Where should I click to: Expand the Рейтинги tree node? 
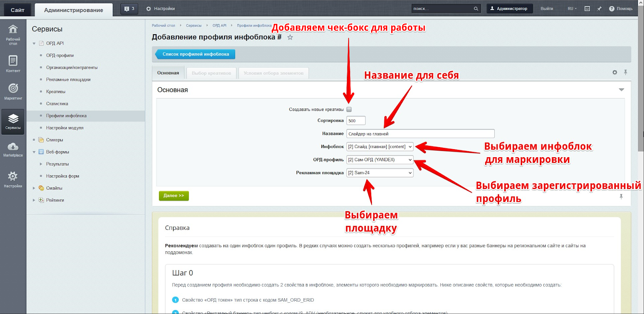coord(34,200)
